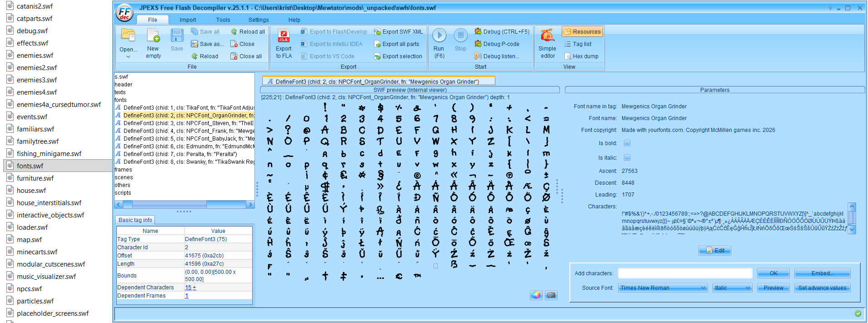Toggle the Is bold checkbox
This screenshot has width=868, height=323.
(627, 143)
